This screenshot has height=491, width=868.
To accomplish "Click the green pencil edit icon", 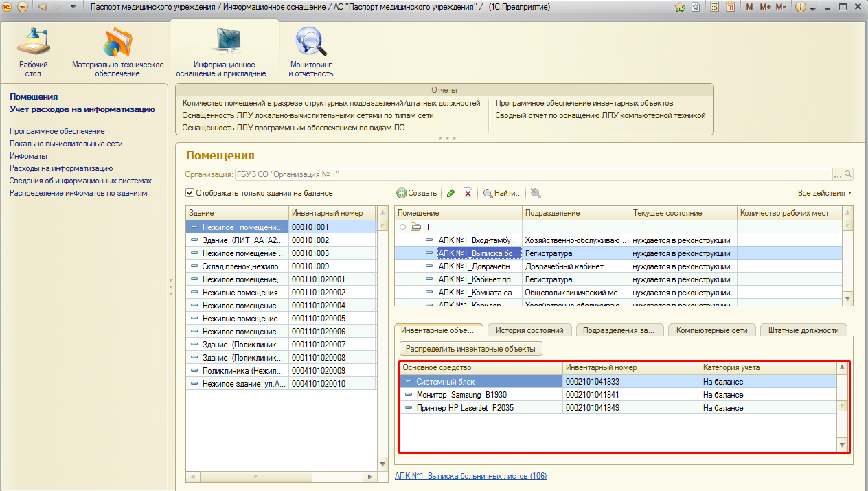I will [450, 194].
